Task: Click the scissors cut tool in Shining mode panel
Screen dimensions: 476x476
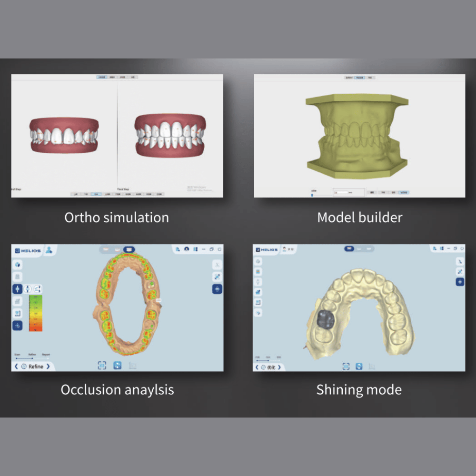Action: click(x=460, y=261)
